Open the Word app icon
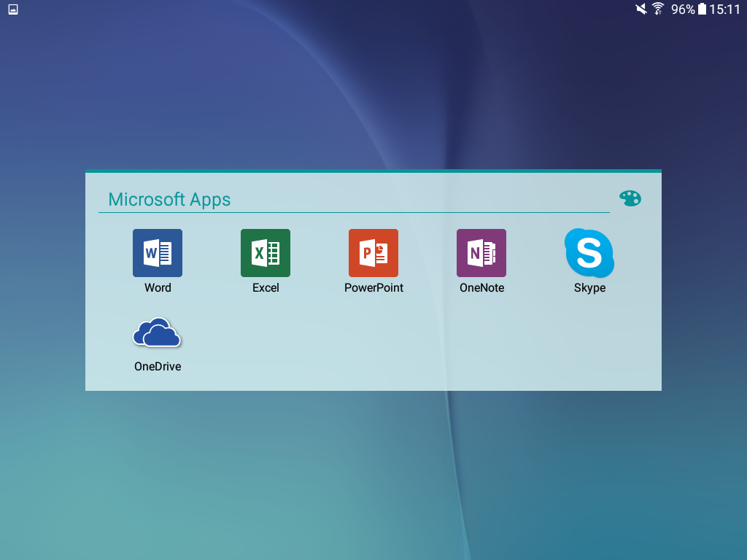This screenshot has height=560, width=747. 158,253
